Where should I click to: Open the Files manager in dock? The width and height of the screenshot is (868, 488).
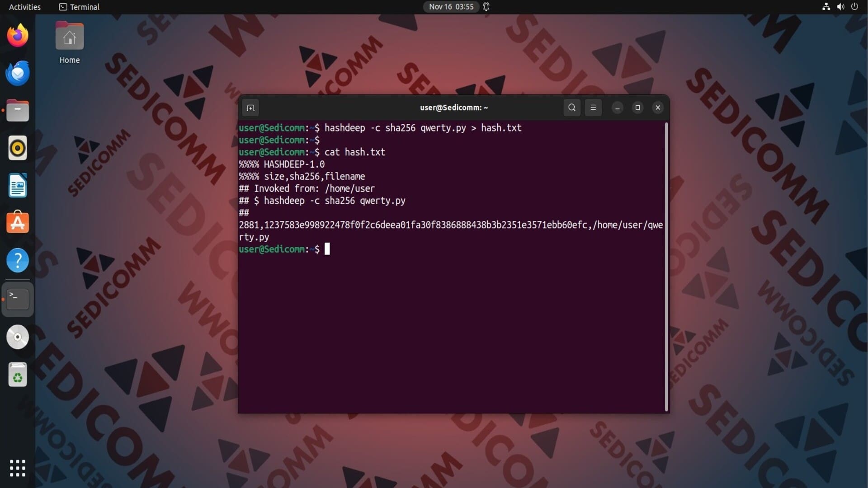coord(18,111)
